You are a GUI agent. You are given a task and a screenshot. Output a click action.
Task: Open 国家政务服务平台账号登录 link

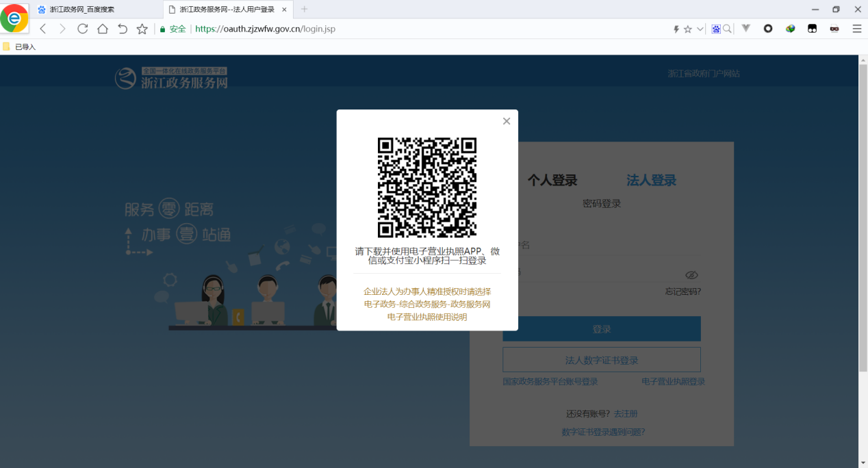[550, 382]
